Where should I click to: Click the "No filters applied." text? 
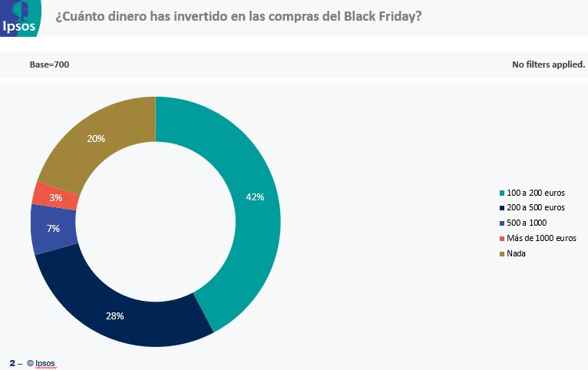[548, 64]
